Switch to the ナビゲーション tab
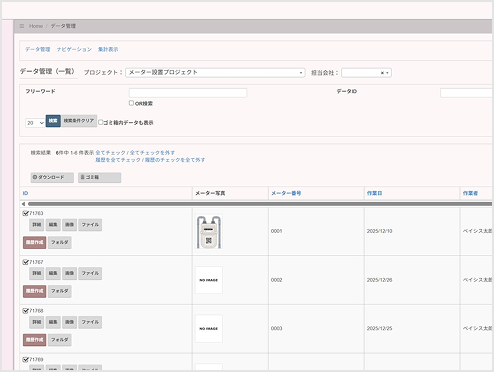Screen dimensions: 494x373 point(74,49)
